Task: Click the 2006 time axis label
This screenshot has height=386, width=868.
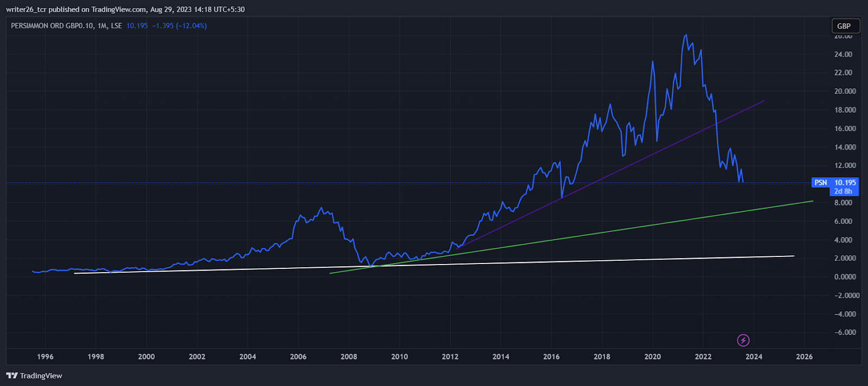Action: click(x=298, y=357)
